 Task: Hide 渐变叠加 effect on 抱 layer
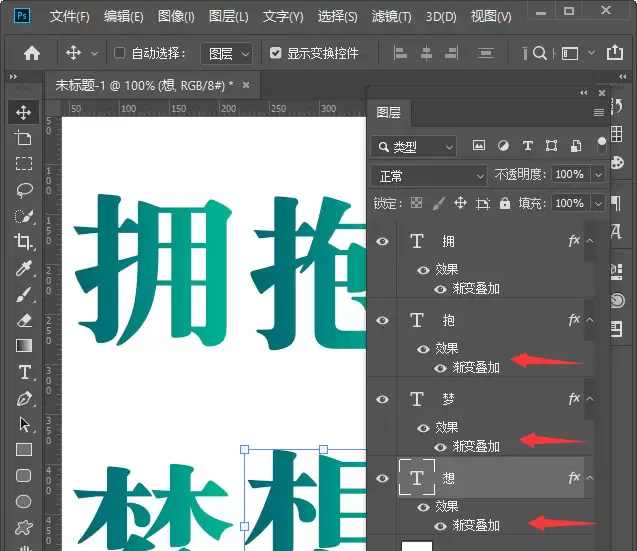pyautogui.click(x=440, y=368)
